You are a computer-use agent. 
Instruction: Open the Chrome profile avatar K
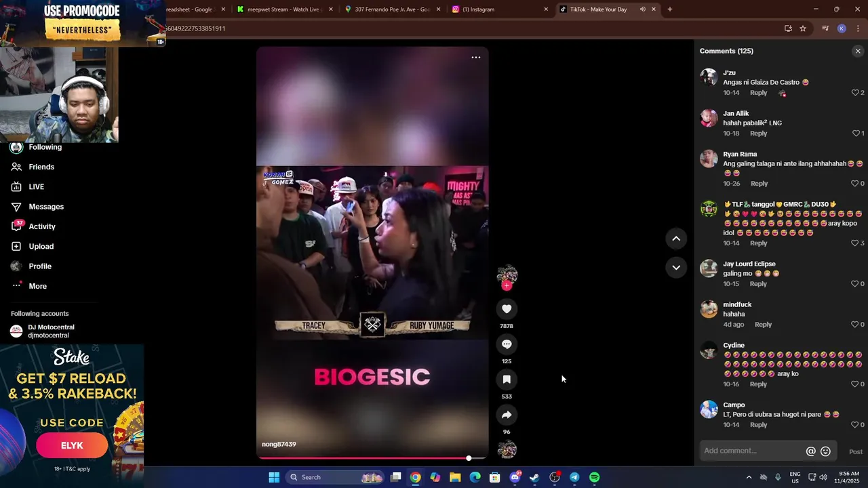tap(842, 28)
